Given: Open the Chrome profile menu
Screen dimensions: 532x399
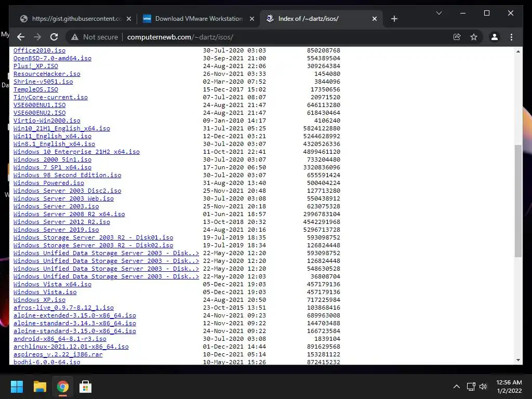Looking at the screenshot, I should click(495, 37).
